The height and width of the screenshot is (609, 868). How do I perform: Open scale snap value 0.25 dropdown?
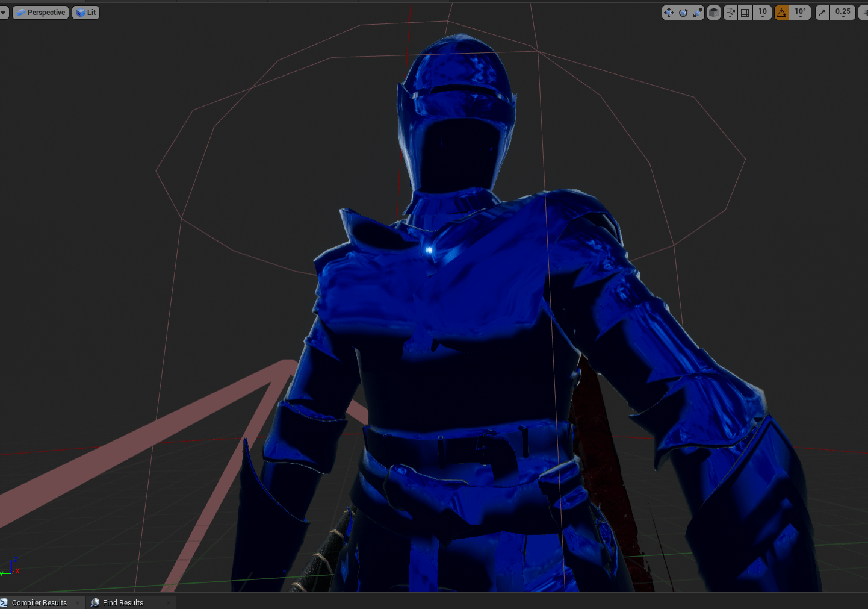(843, 13)
